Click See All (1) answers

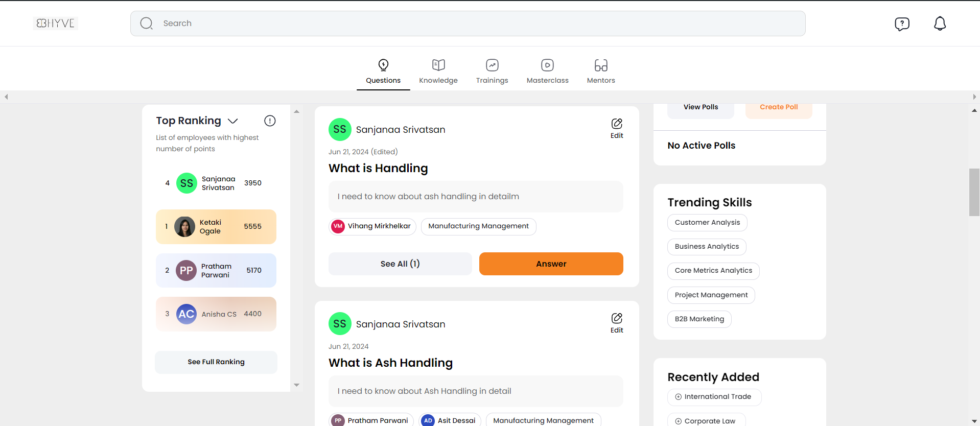[400, 264]
